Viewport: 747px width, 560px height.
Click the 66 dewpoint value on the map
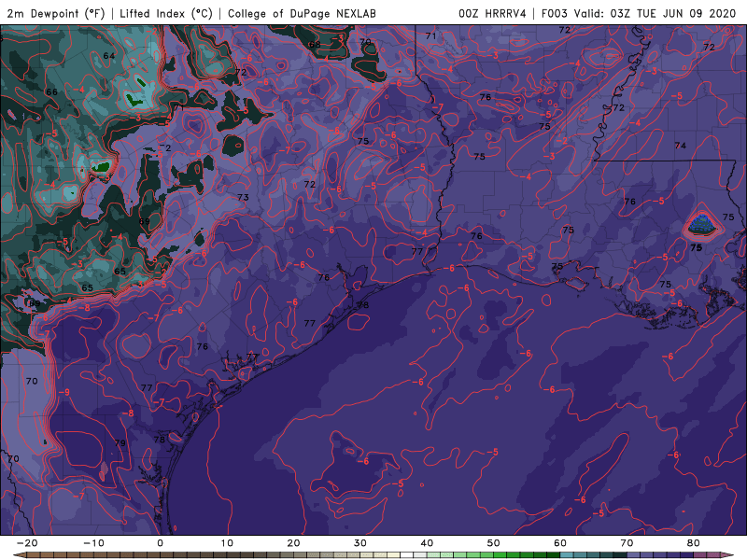tap(51, 91)
